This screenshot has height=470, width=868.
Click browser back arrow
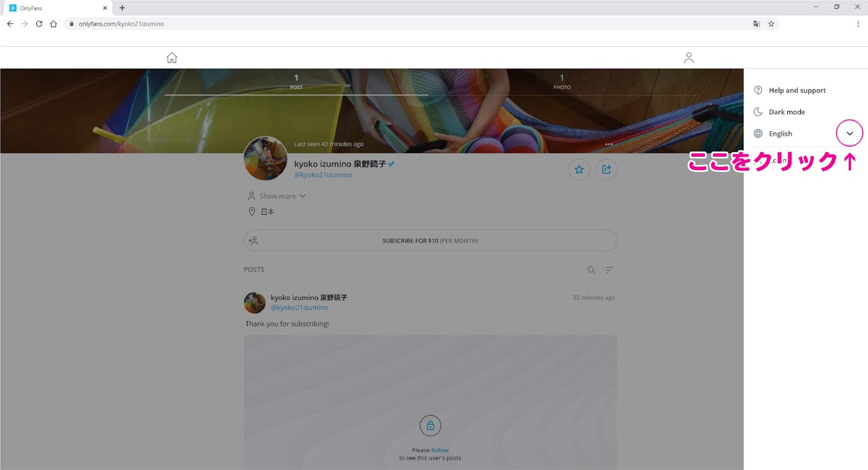click(10, 24)
